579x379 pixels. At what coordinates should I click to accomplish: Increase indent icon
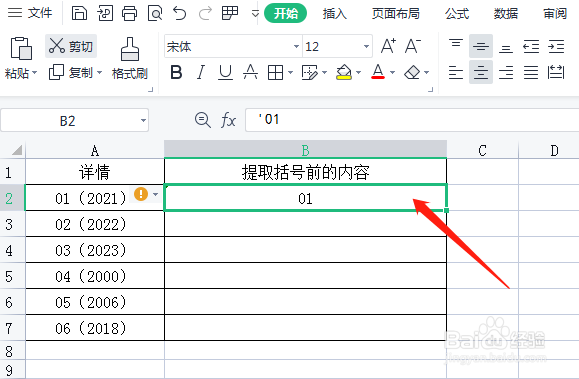[556, 47]
